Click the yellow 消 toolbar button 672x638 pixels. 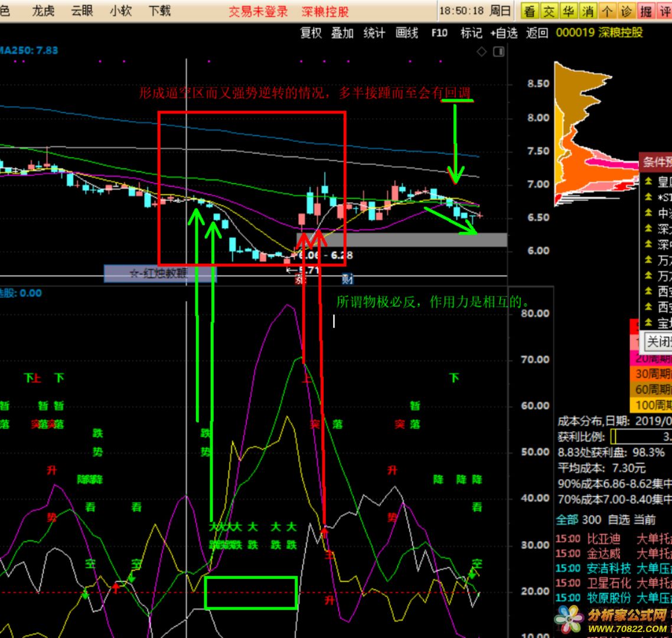588,11
